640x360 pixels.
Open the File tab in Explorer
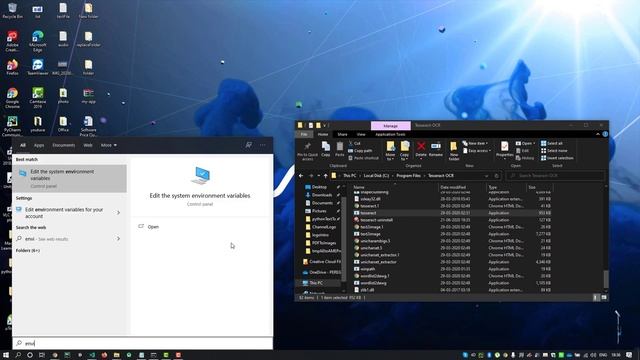point(304,134)
